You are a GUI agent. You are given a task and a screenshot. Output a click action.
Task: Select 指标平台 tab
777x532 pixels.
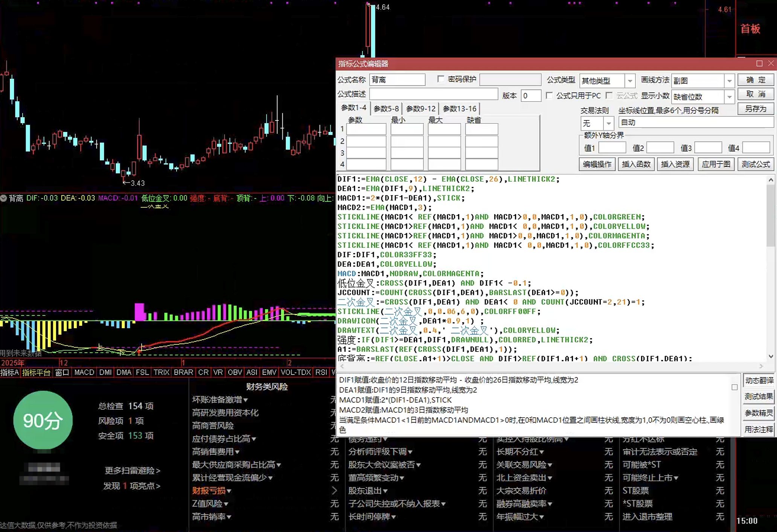(x=36, y=372)
